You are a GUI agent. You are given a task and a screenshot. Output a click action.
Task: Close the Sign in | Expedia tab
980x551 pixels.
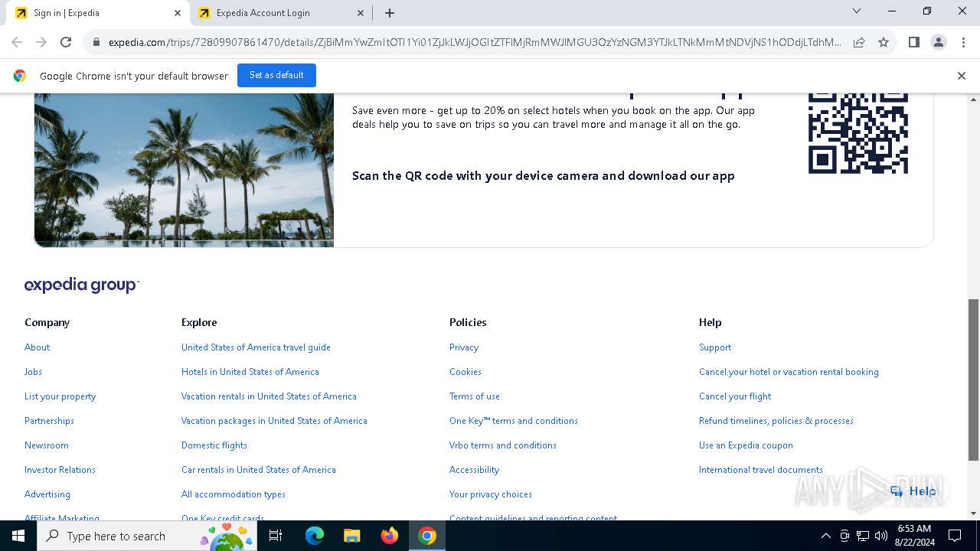[x=178, y=13]
